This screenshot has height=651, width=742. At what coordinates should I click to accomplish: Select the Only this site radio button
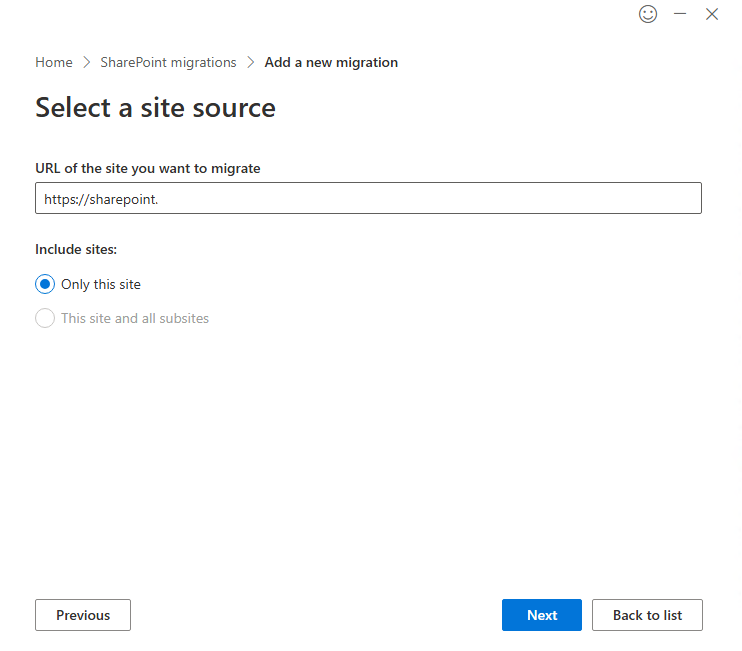[x=45, y=284]
